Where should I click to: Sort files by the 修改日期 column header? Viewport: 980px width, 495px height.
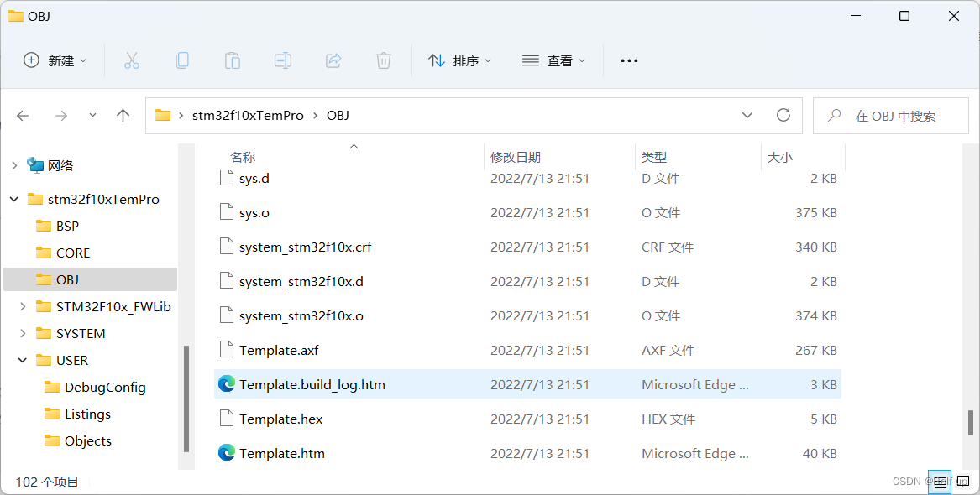516,157
